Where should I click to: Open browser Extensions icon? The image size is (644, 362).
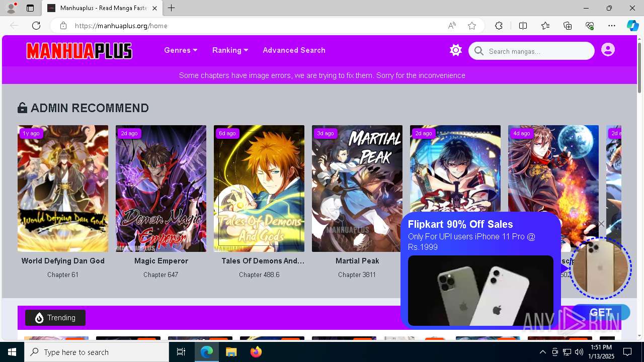[499, 26]
